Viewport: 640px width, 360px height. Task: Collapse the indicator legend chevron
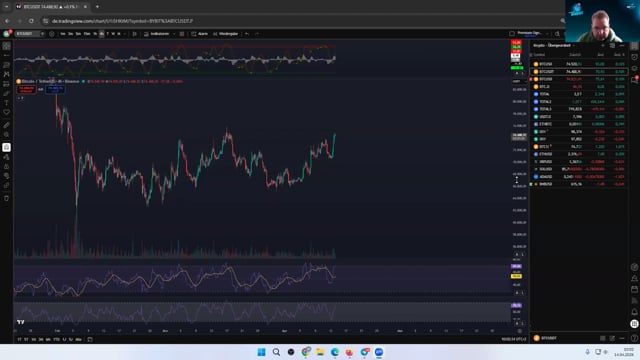coord(20,98)
